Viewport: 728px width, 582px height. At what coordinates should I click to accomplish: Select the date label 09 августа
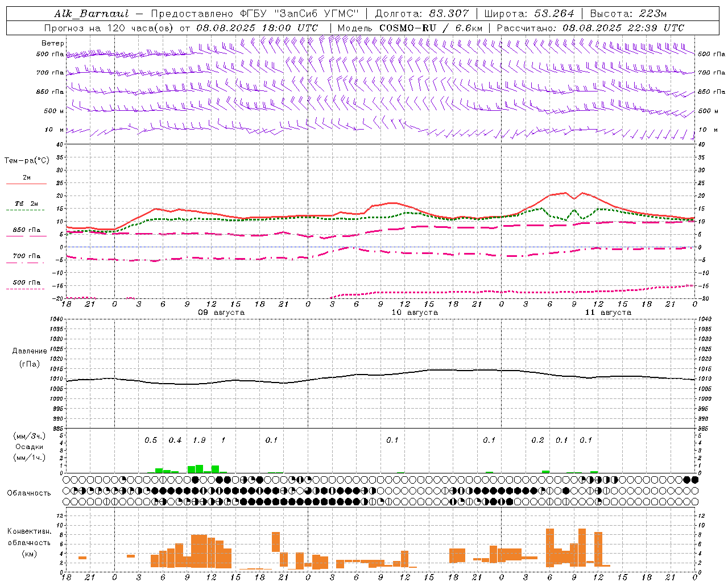tap(221, 313)
